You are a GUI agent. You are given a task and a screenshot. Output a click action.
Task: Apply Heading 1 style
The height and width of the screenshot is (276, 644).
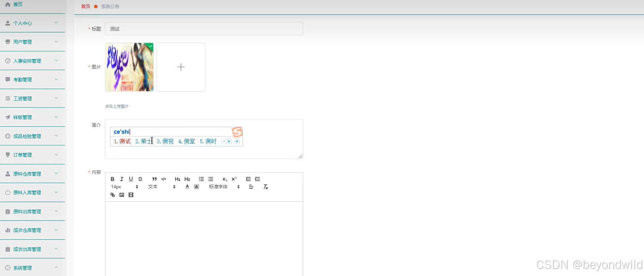178,179
